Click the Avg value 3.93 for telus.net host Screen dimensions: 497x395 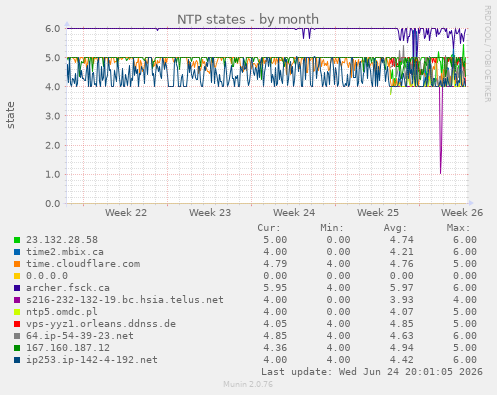[402, 300]
